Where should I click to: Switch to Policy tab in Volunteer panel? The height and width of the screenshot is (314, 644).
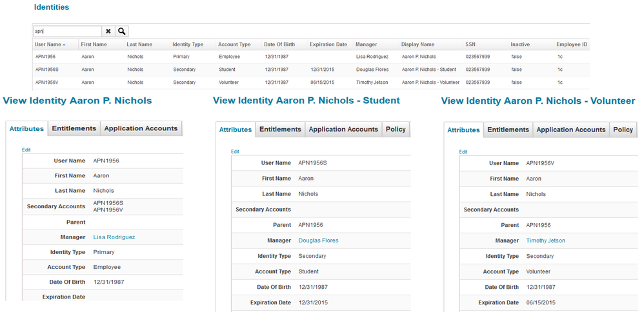click(623, 130)
